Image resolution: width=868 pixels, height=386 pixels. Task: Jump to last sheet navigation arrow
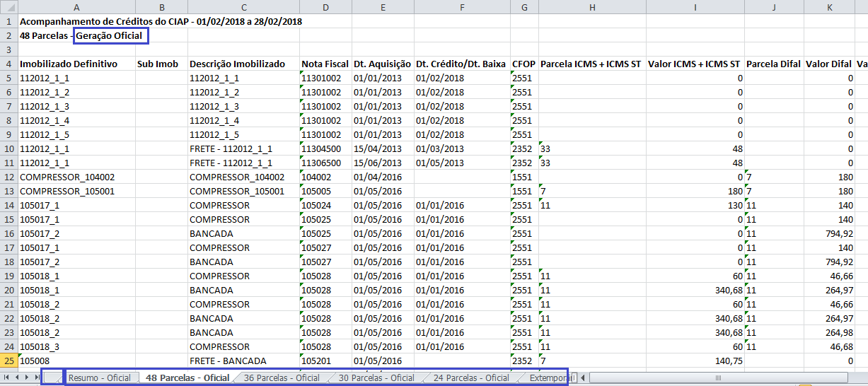point(36,378)
